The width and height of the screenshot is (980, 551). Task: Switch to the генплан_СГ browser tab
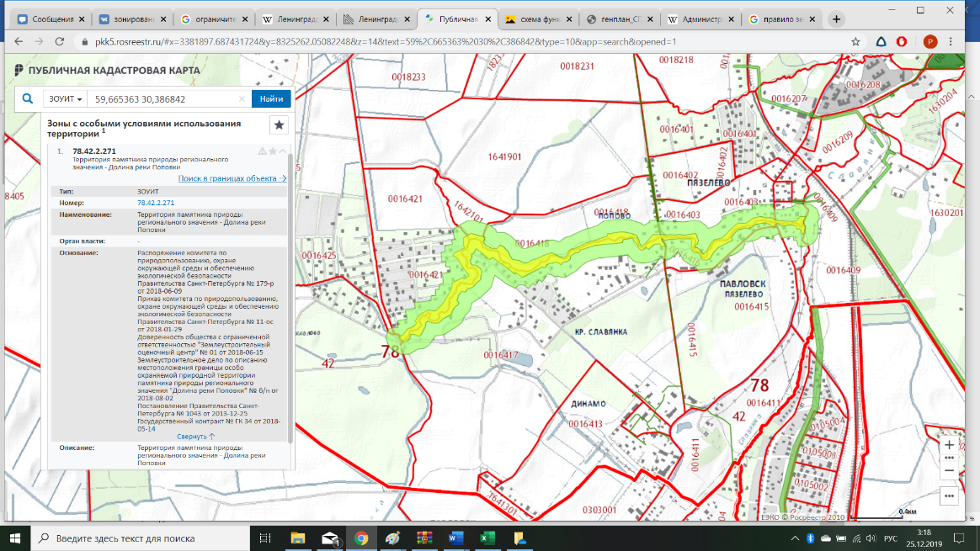pyautogui.click(x=620, y=19)
